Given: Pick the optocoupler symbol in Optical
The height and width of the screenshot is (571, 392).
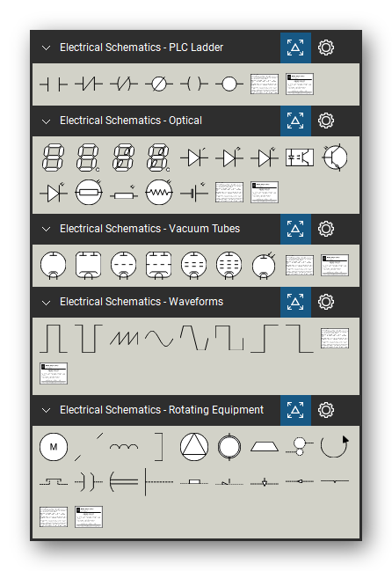Looking at the screenshot, I should click(x=300, y=157).
